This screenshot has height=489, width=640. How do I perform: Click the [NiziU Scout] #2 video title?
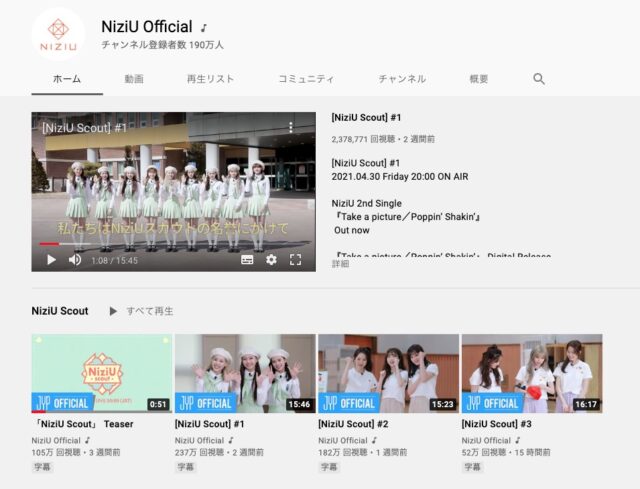pyautogui.click(x=353, y=424)
